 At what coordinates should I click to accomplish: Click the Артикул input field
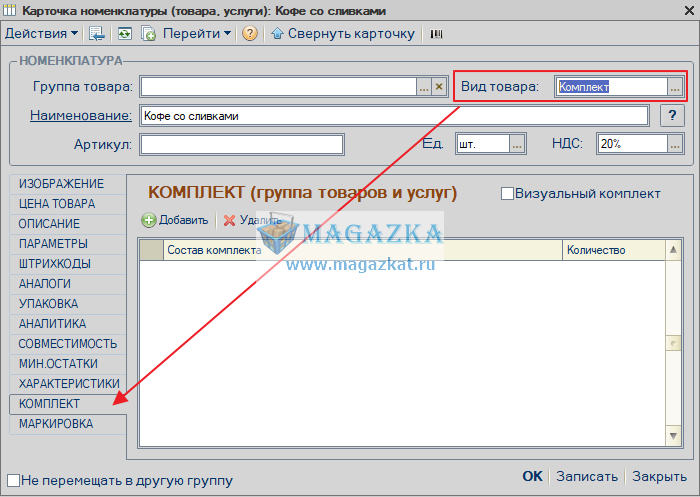click(x=242, y=144)
